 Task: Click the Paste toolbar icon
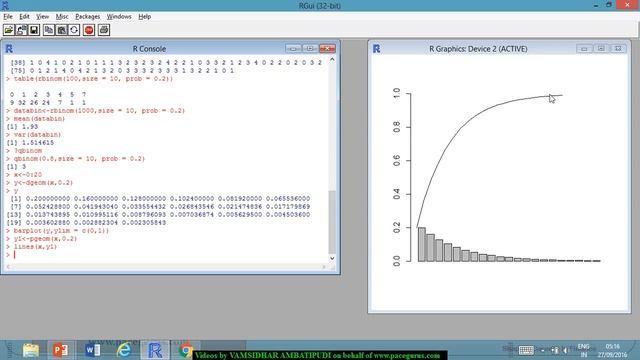[62, 30]
